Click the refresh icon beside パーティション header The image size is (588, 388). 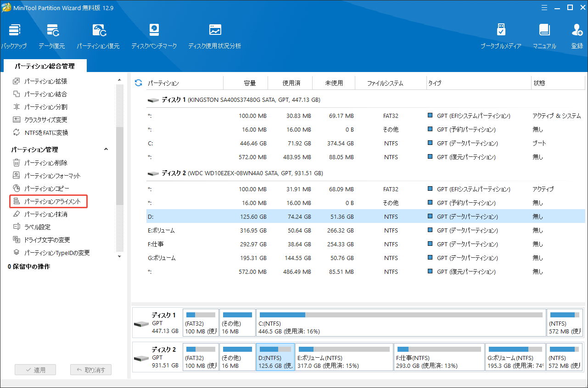(138, 83)
